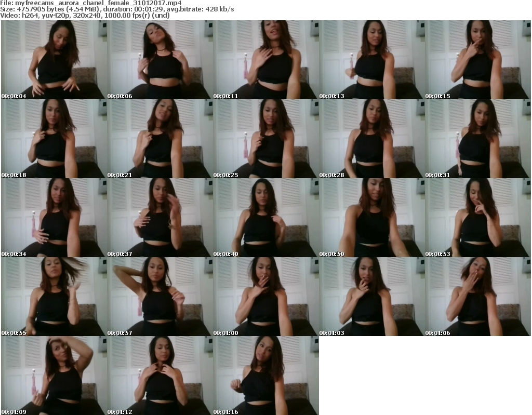The height and width of the screenshot is (415, 532).
Task: Open the thumbnail stamped 00:01:03
Action: tap(372, 297)
